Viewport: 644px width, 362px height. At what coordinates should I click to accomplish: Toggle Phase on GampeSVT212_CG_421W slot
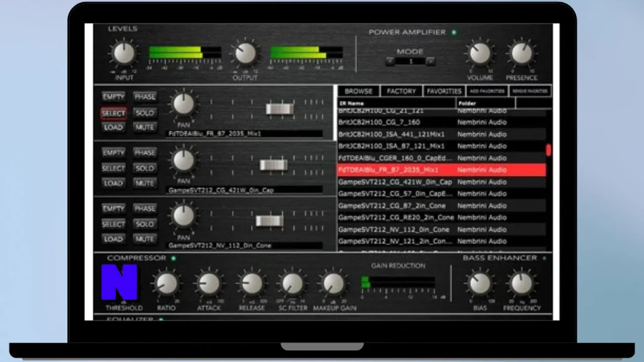pos(145,153)
